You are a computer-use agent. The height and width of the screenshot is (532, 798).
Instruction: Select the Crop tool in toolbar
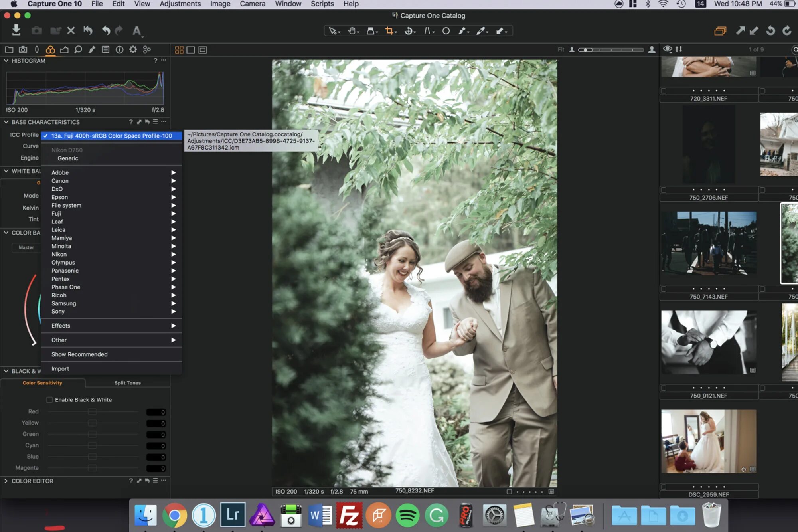pyautogui.click(x=389, y=31)
